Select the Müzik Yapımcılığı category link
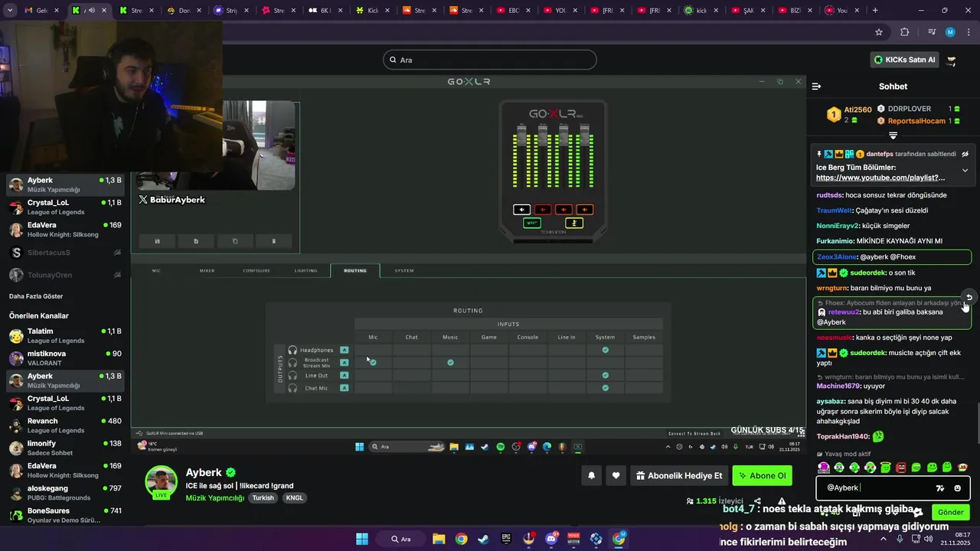The image size is (980, 551). (215, 497)
